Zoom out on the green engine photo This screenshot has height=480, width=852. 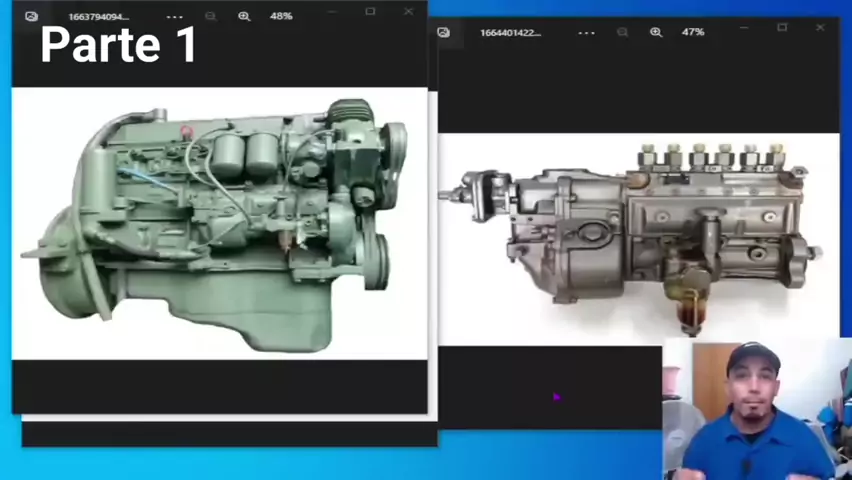(x=210, y=17)
